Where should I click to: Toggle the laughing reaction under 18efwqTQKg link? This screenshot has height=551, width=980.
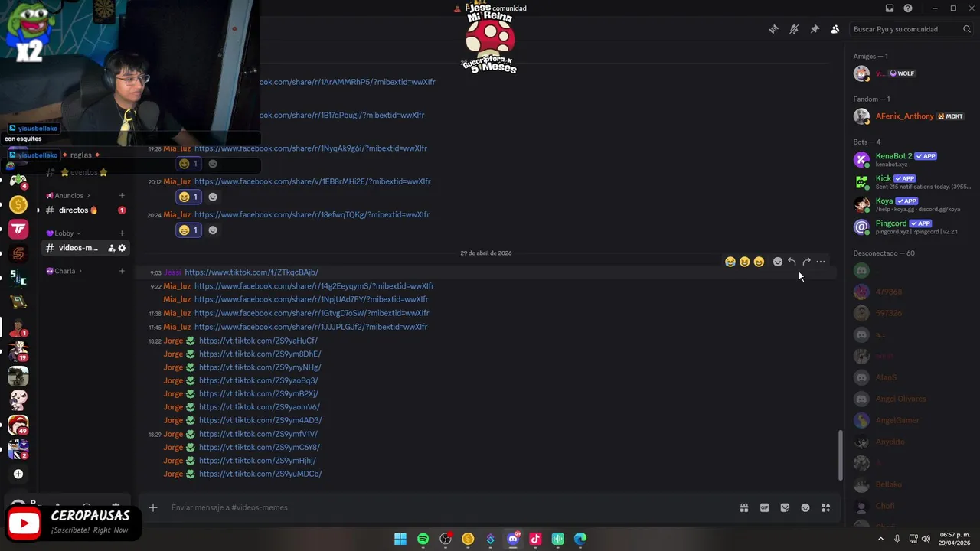(x=188, y=230)
